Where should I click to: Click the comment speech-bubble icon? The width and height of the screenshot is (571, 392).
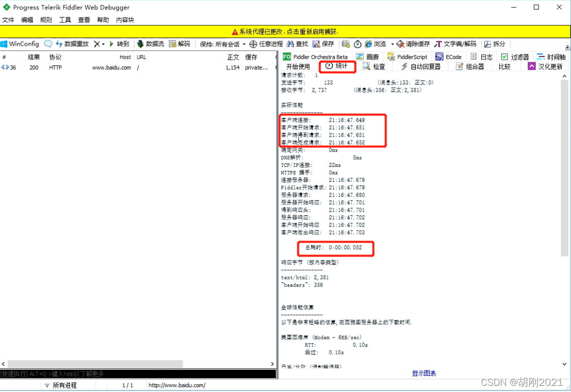[x=48, y=44]
